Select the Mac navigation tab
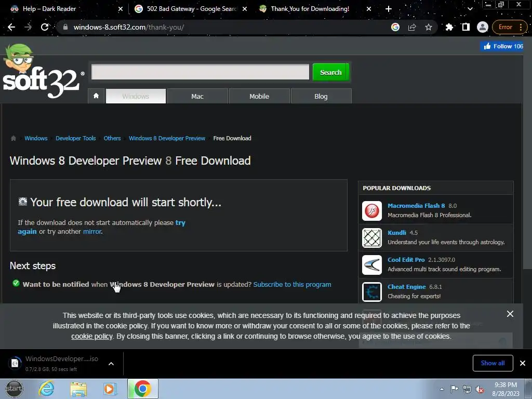The height and width of the screenshot is (399, 532). [197, 96]
